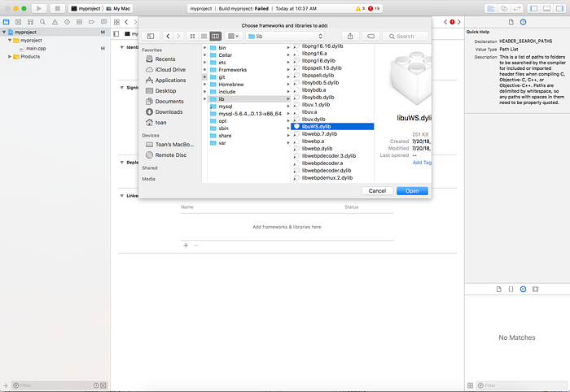Click the Stop button in Xcode toolbar
The height and width of the screenshot is (392, 570).
click(57, 8)
